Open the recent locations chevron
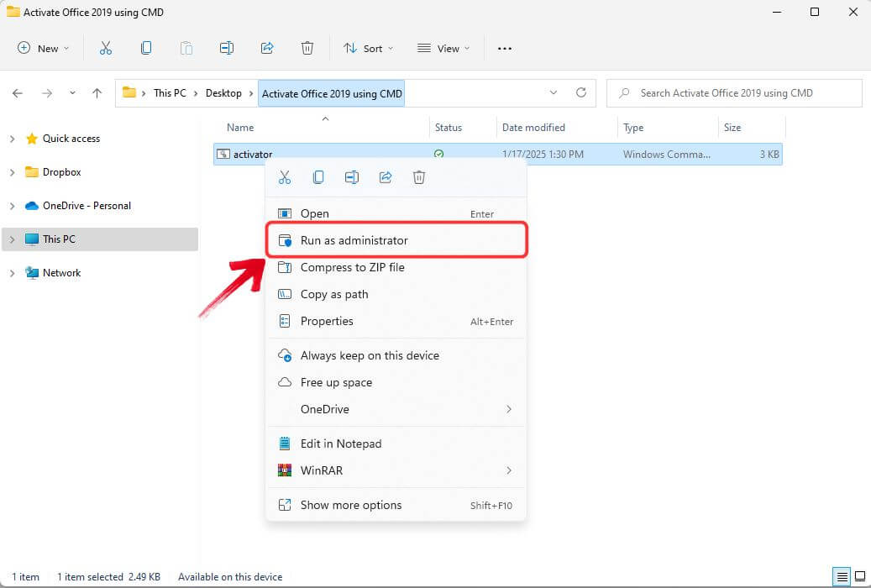The image size is (871, 588). coord(72,93)
